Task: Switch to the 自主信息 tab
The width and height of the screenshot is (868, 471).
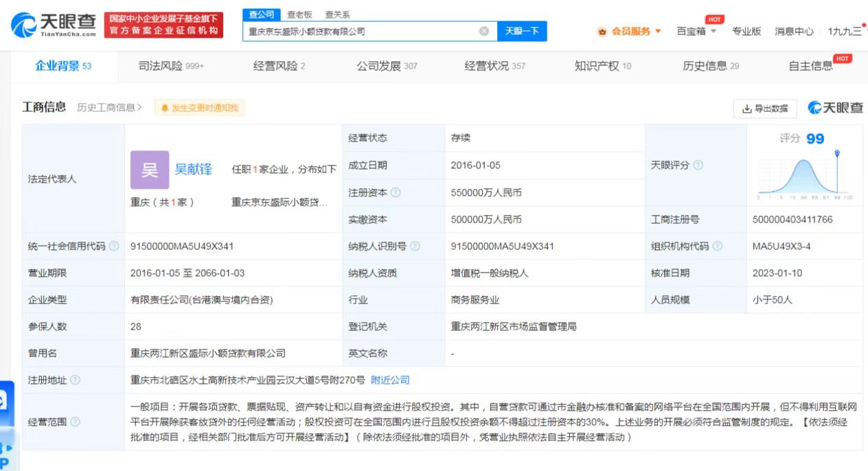Action: tap(812, 66)
